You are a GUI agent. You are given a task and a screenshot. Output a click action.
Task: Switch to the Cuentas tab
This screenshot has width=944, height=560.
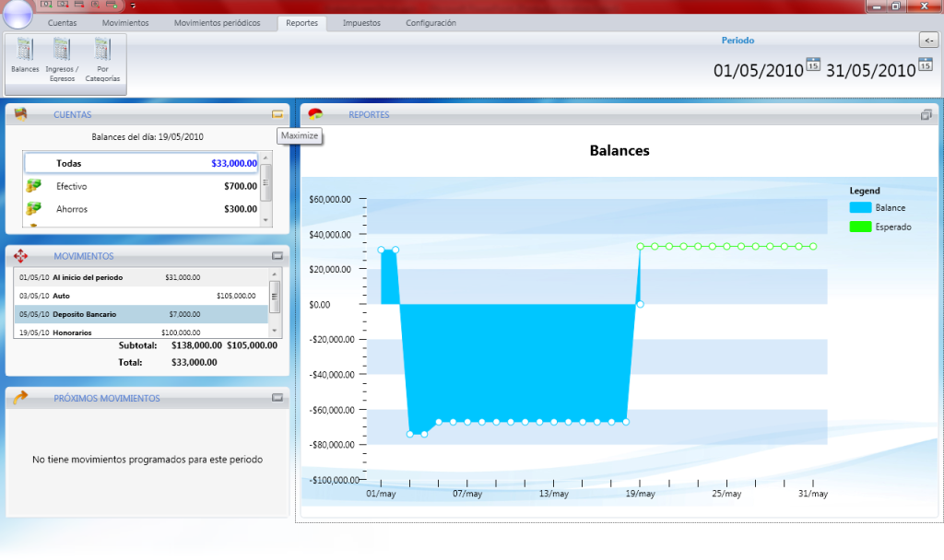62,23
